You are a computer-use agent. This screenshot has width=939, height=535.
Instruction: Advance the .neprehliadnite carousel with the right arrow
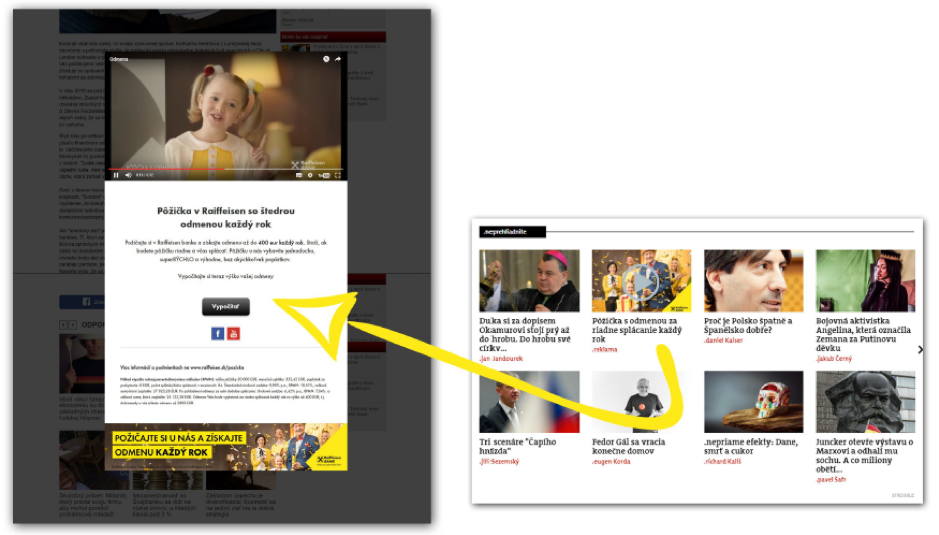coord(920,349)
